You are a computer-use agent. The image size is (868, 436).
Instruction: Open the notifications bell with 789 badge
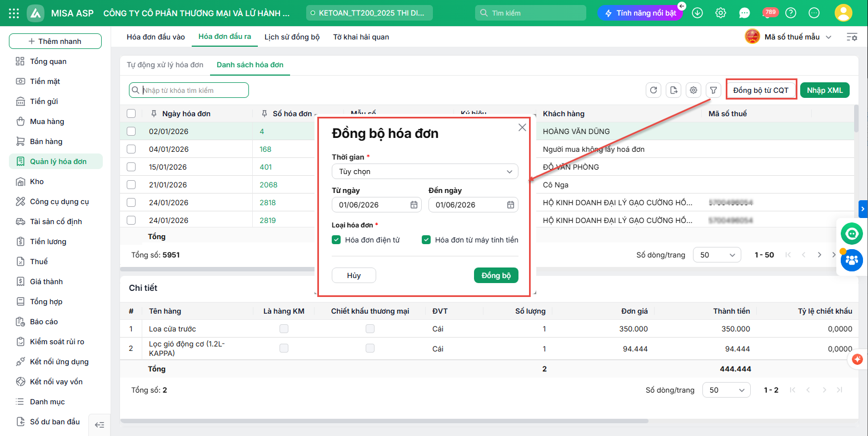770,13
